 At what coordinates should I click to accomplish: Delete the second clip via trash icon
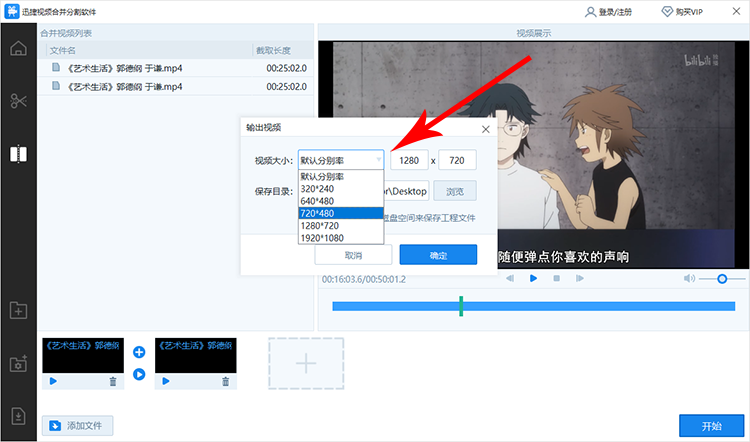(x=225, y=381)
